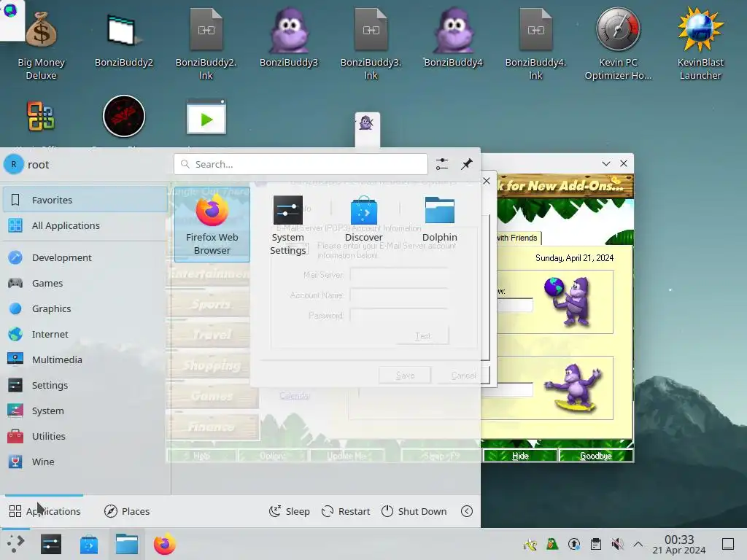
Task: Open the Internet category
Action: (x=85, y=334)
